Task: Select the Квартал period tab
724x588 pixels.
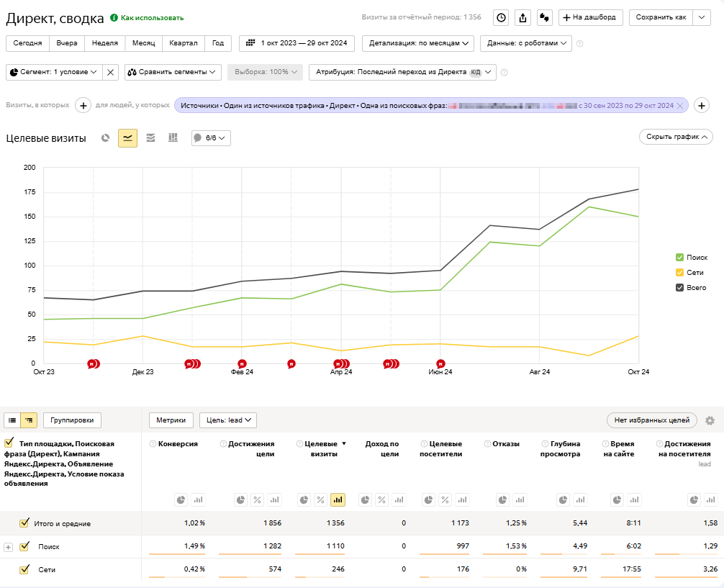Action: point(183,43)
